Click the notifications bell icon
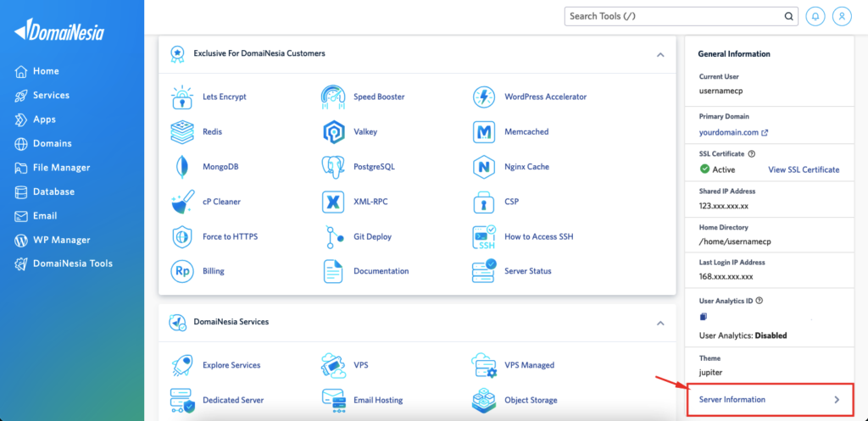The width and height of the screenshot is (868, 421). tap(815, 17)
